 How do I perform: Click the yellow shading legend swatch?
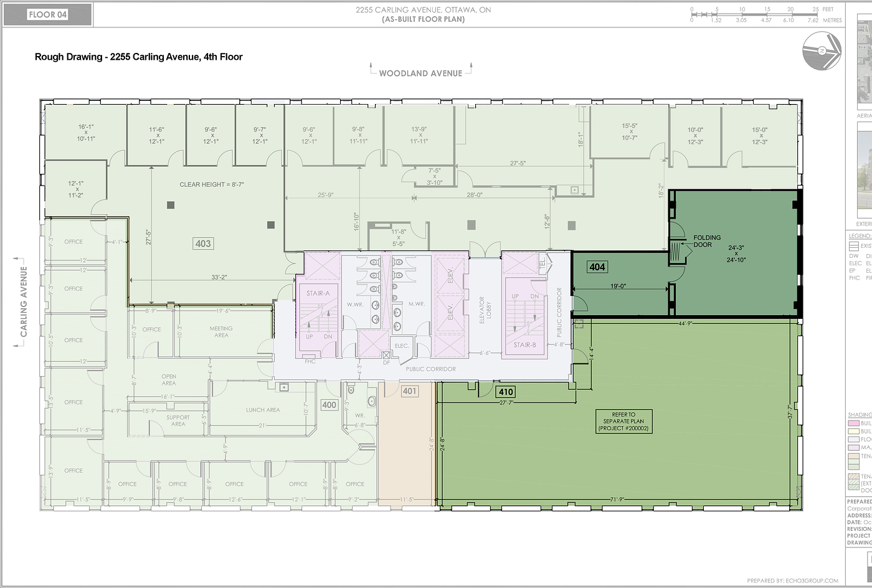coord(853,431)
